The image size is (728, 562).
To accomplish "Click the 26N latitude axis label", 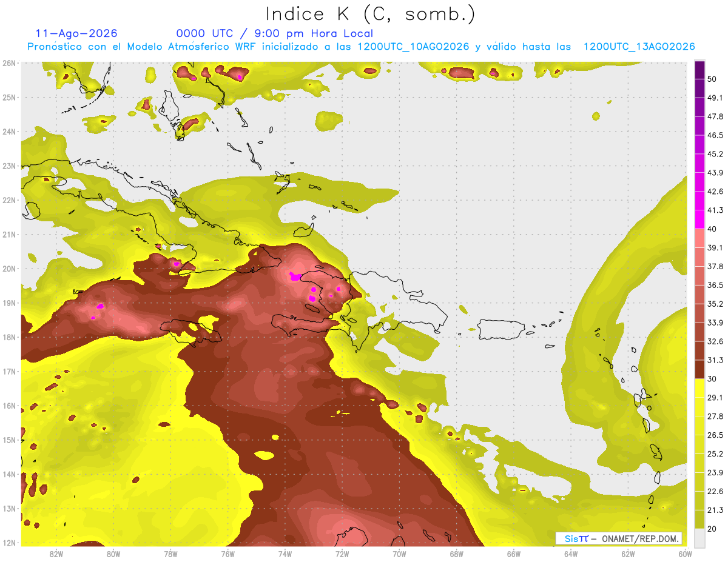I will [x=8, y=63].
